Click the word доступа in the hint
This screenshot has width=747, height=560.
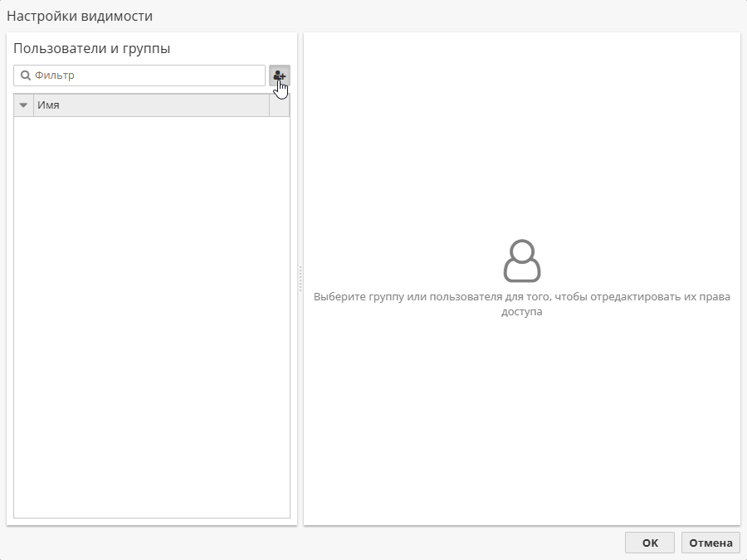point(521,313)
